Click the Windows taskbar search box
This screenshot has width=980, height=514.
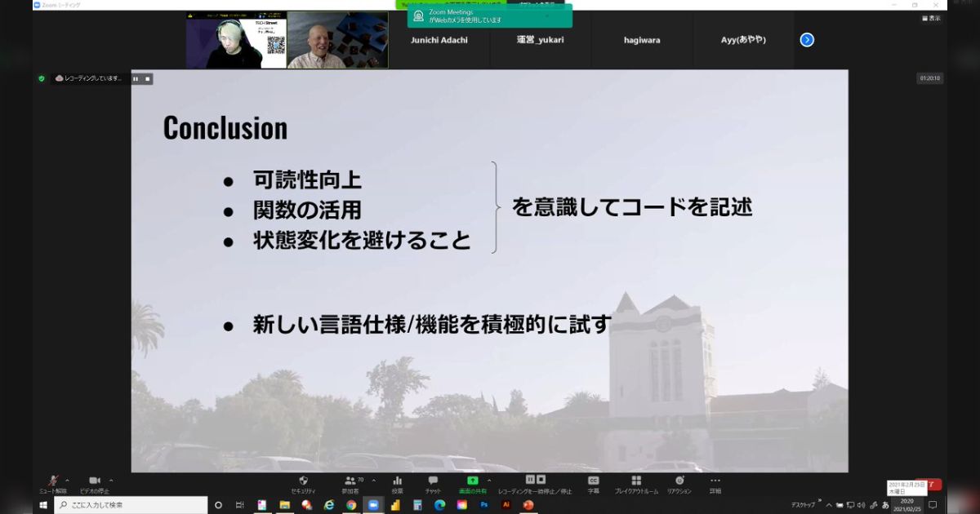(131, 505)
